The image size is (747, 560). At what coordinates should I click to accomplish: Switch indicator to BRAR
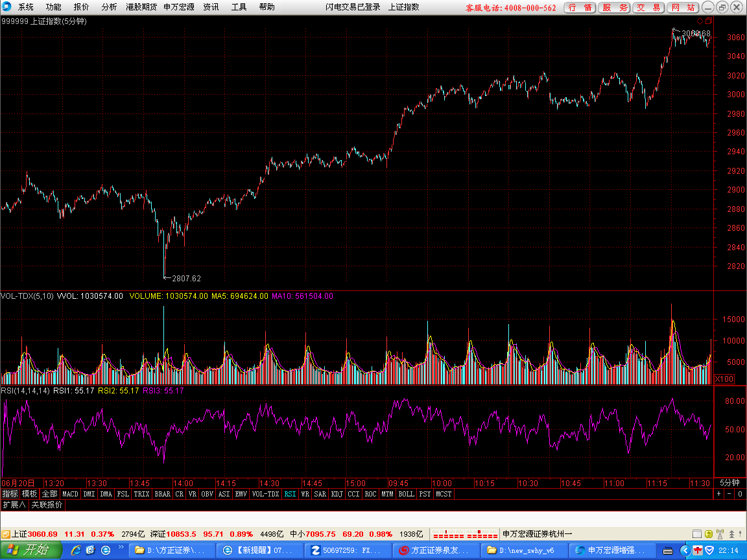(x=163, y=494)
